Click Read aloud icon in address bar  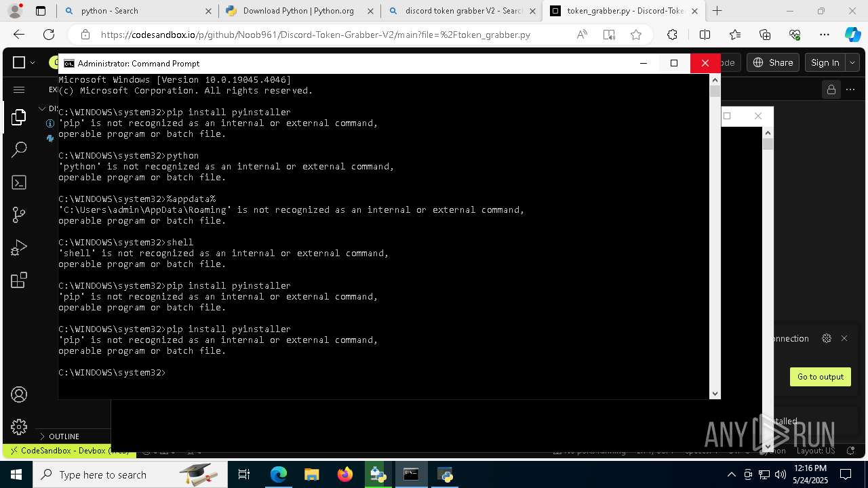tap(582, 35)
